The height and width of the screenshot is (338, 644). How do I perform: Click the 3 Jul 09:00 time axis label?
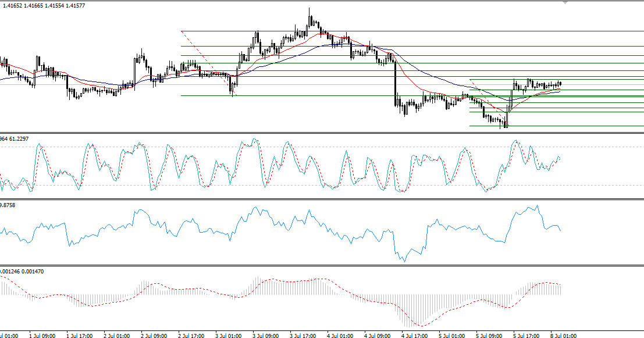click(x=266, y=336)
